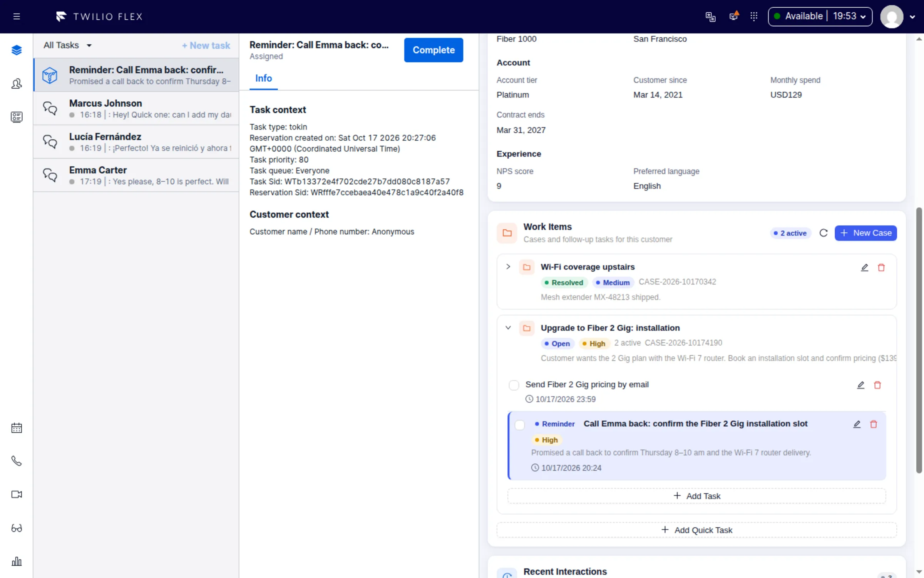This screenshot has height=578, width=924.
Task: Click the 2 active badge in Work Items
Action: pyautogui.click(x=790, y=233)
